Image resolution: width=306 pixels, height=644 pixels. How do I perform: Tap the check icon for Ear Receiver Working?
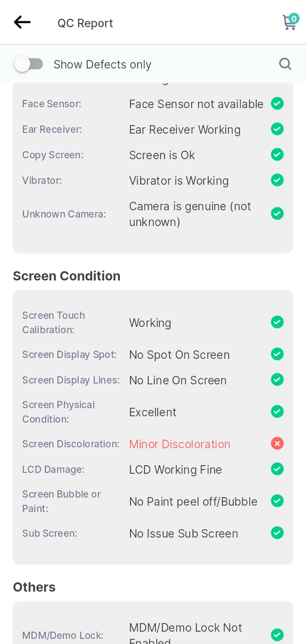pos(277,129)
